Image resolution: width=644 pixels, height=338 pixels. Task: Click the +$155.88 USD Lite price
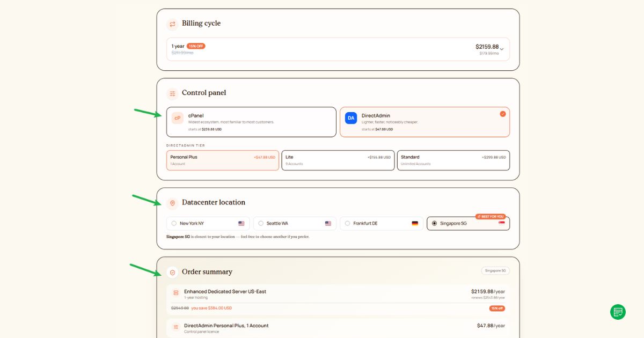(379, 157)
